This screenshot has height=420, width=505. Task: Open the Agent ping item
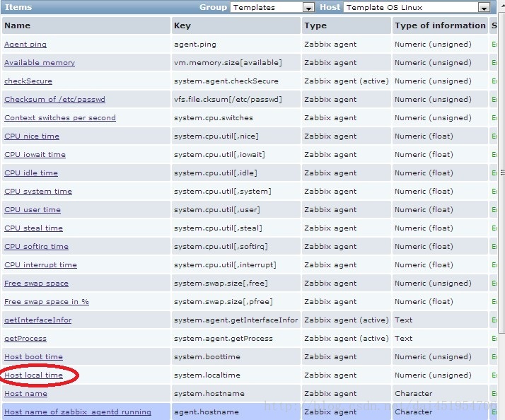coord(25,44)
